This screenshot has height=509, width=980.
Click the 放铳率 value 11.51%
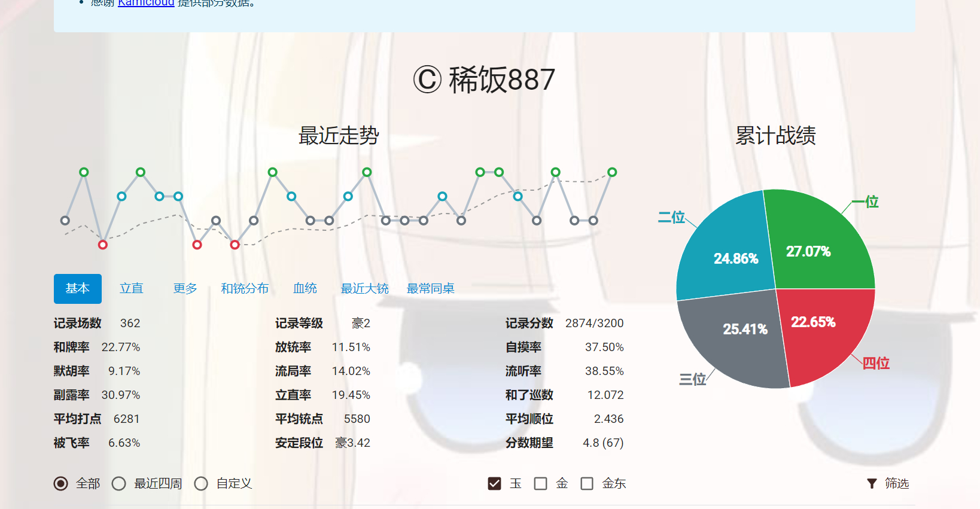351,348
